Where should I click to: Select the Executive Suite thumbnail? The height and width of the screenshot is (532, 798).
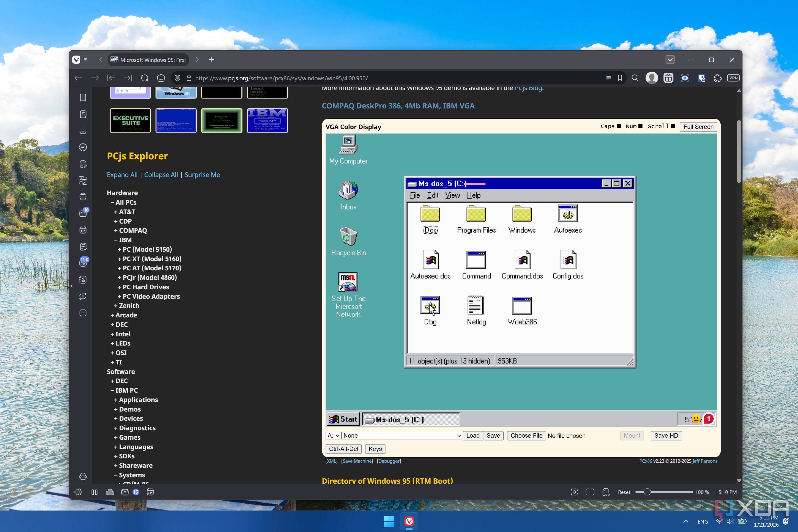[130, 120]
